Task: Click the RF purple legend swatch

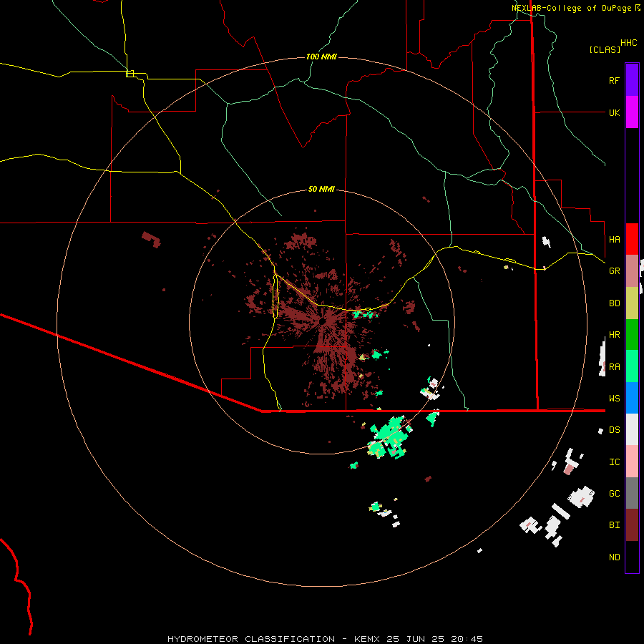Action: click(632, 80)
